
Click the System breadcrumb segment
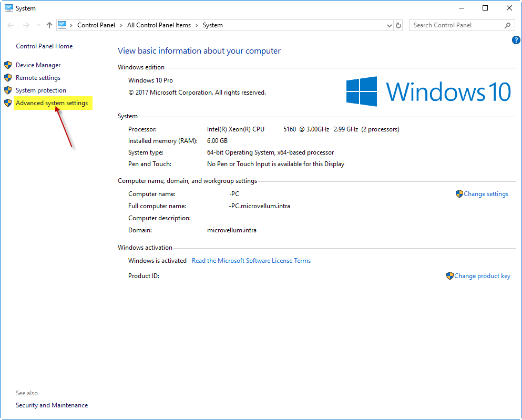click(x=213, y=25)
